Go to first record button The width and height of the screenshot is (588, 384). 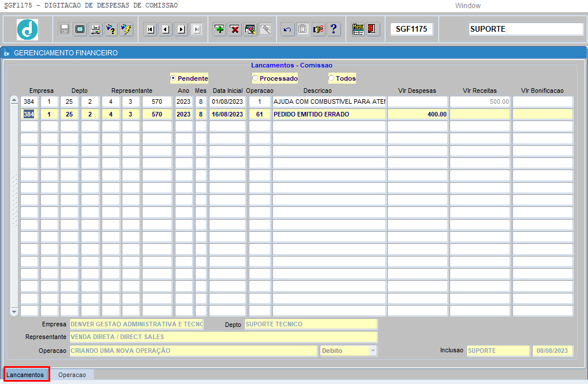(x=151, y=29)
